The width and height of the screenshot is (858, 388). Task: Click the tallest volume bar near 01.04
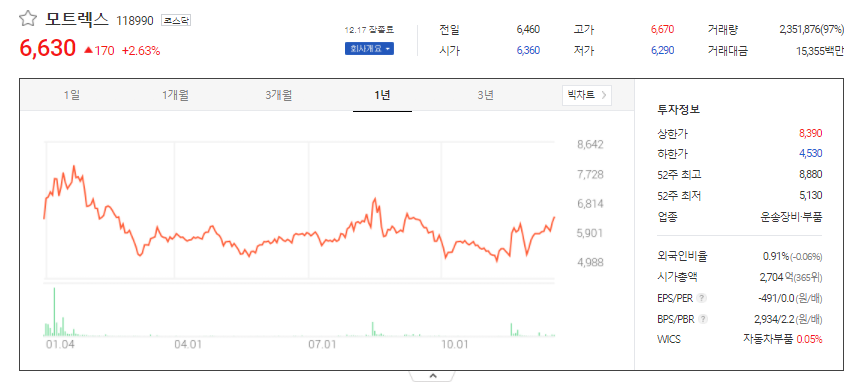(54, 311)
